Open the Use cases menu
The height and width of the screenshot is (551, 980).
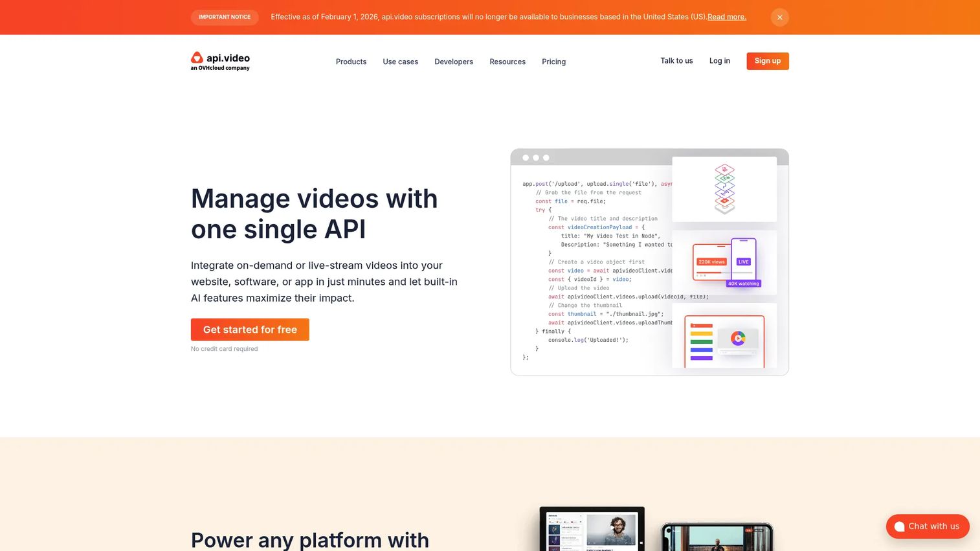[x=400, y=62]
